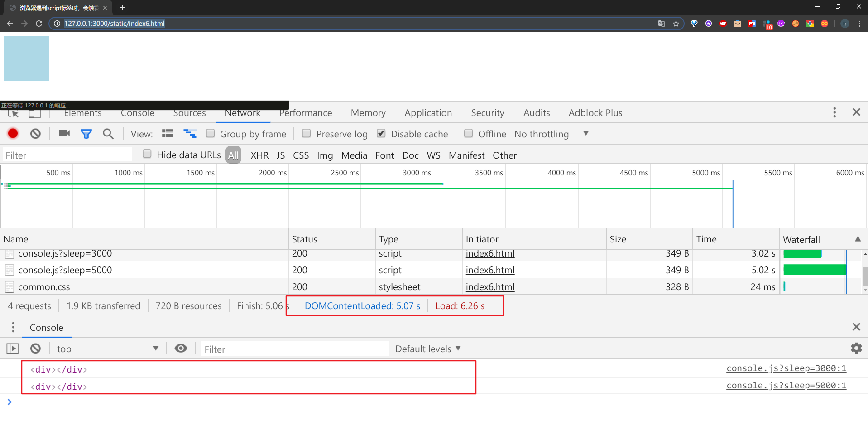Open DevTools more options menu
The image size is (868, 431).
[834, 112]
